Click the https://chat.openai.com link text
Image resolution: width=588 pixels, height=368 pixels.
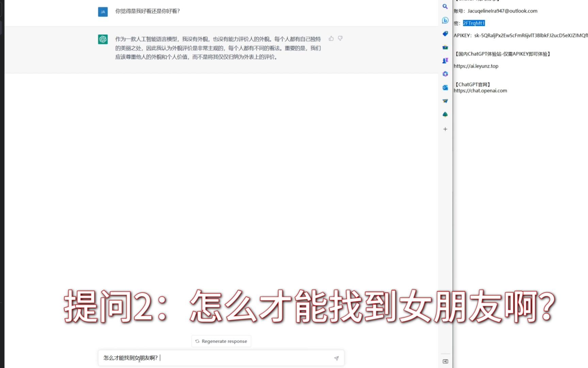pos(480,91)
